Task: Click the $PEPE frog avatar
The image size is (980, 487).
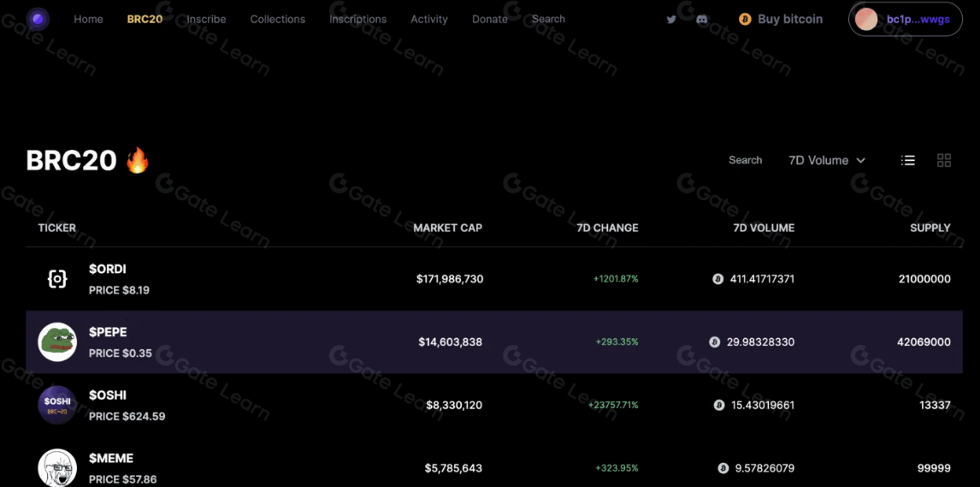Action: (57, 342)
